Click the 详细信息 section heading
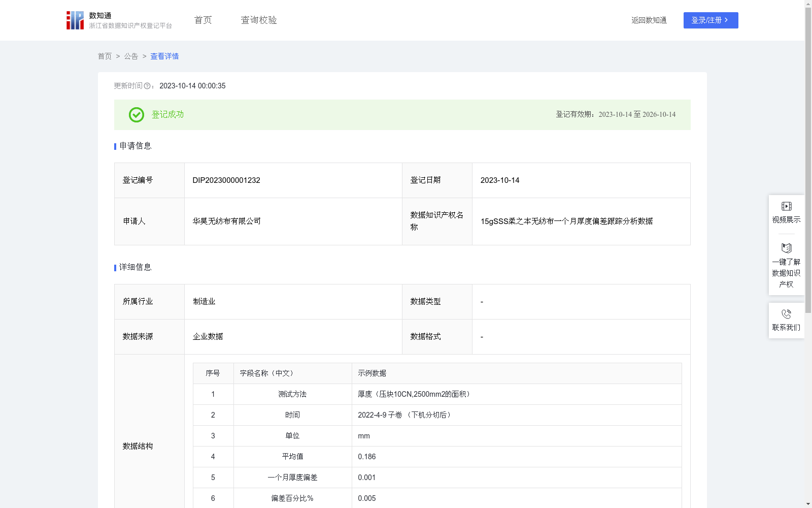Viewport: 812px width, 508px height. pyautogui.click(x=135, y=267)
